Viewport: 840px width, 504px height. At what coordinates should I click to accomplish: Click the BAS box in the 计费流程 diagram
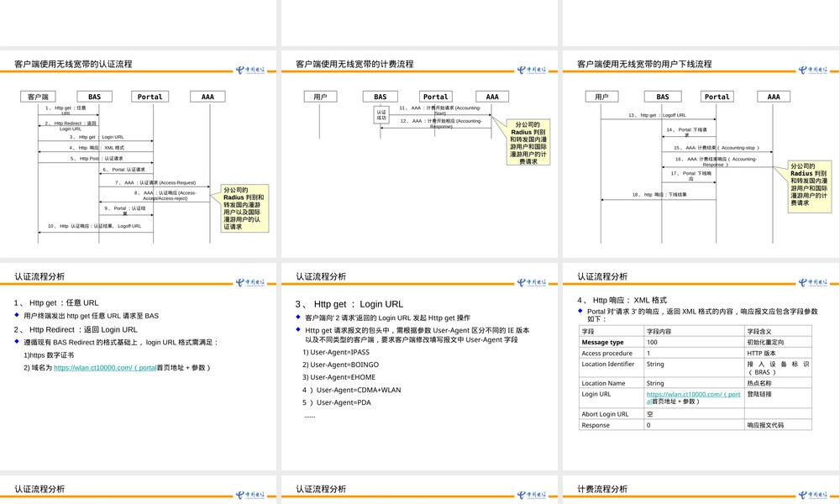click(x=381, y=97)
